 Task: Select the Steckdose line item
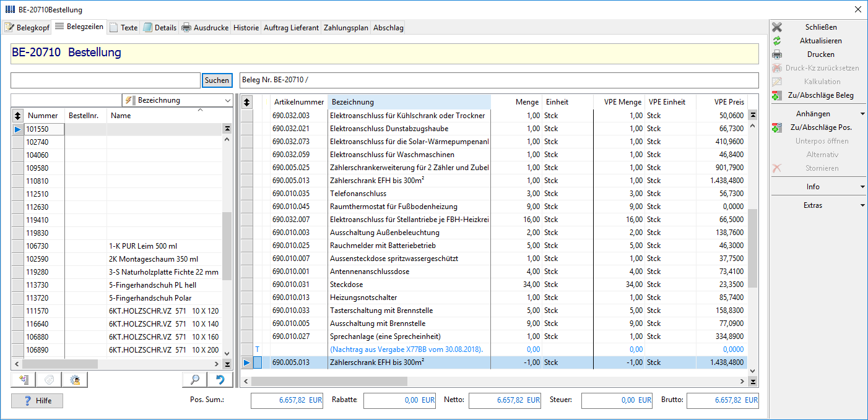pos(493,285)
